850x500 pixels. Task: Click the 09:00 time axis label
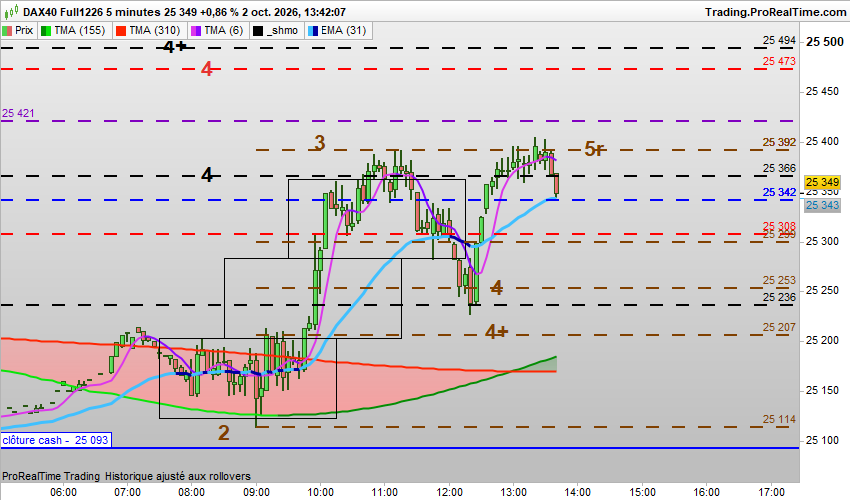[x=256, y=492]
